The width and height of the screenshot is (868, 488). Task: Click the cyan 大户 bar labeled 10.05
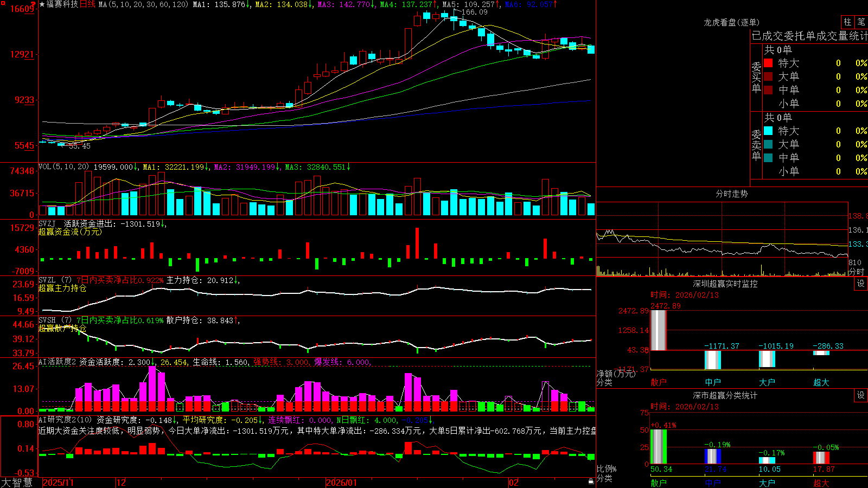(767, 460)
